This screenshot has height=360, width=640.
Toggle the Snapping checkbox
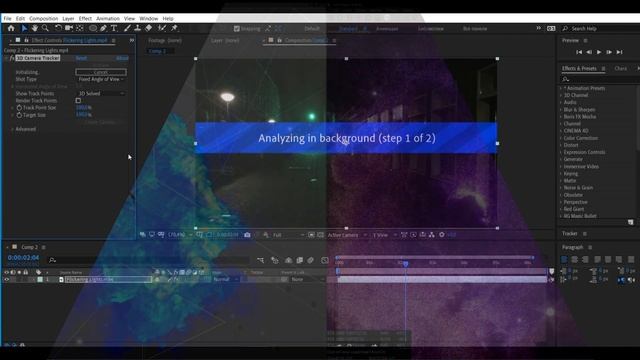point(237,29)
